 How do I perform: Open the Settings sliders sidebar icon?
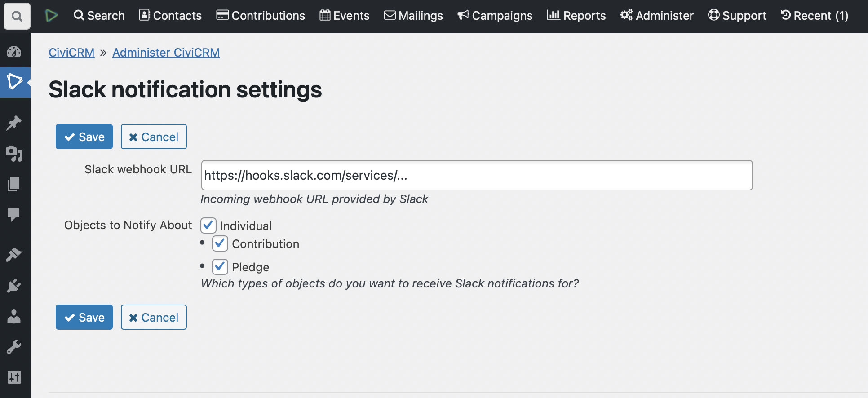[14, 377]
